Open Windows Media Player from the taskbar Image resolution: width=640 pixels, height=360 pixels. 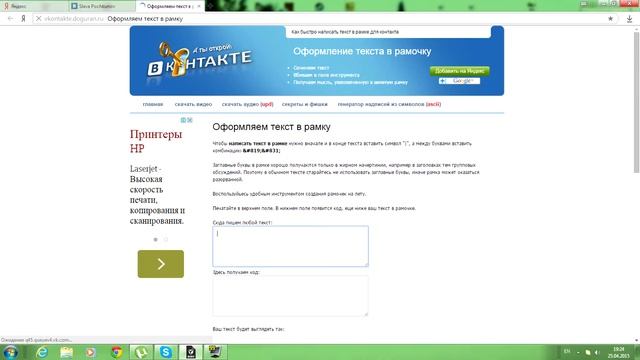[x=91, y=352]
